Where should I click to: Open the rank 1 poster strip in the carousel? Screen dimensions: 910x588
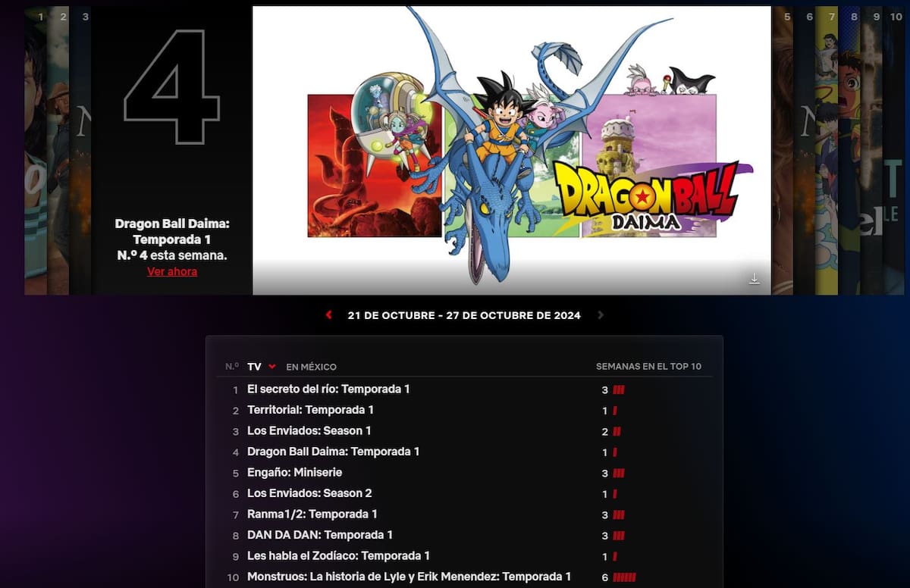pyautogui.click(x=36, y=151)
